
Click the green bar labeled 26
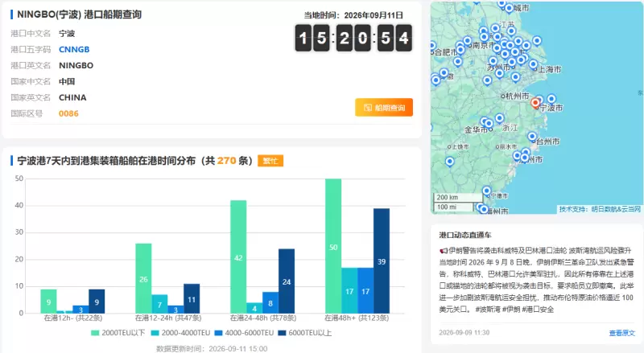[143, 278]
